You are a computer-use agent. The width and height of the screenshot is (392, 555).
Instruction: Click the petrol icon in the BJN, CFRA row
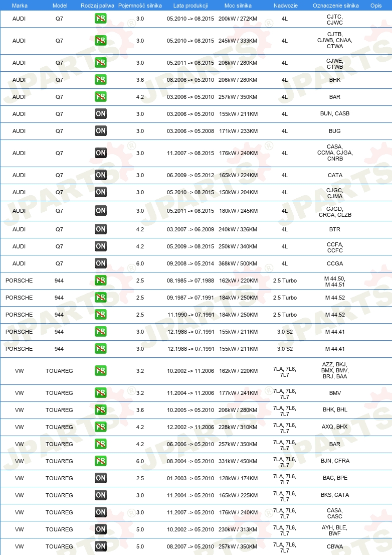click(x=101, y=461)
